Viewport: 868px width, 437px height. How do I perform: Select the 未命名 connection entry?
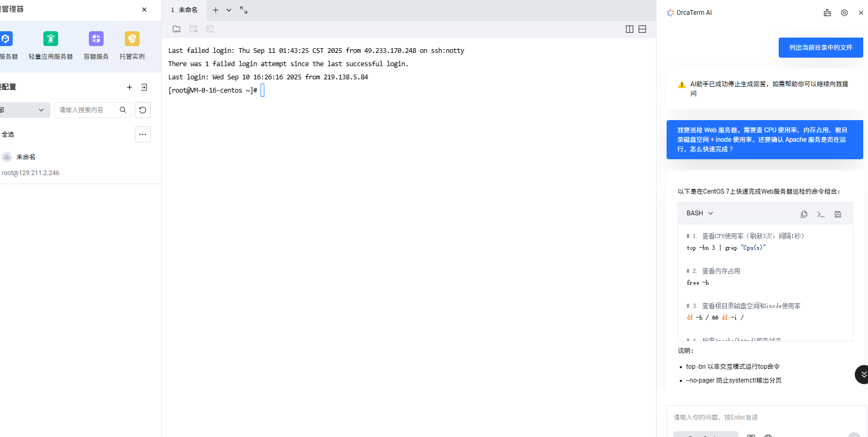pos(26,157)
